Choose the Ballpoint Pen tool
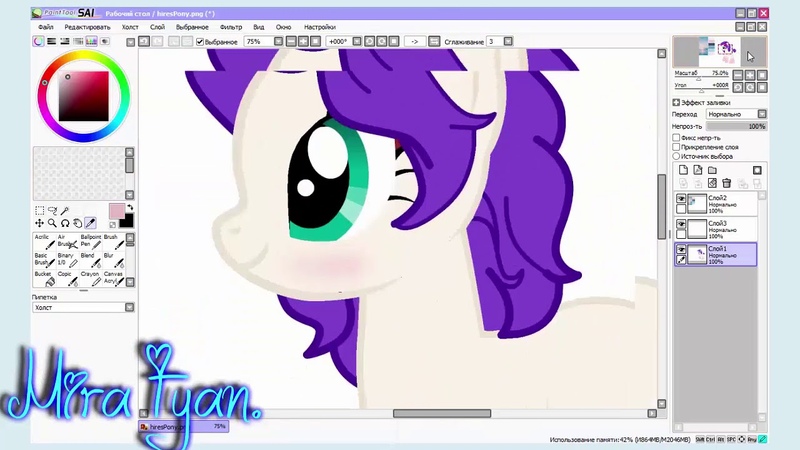 click(90, 242)
